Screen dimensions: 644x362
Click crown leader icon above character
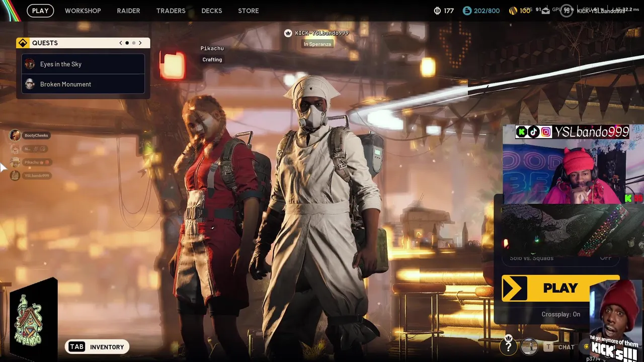tap(288, 33)
